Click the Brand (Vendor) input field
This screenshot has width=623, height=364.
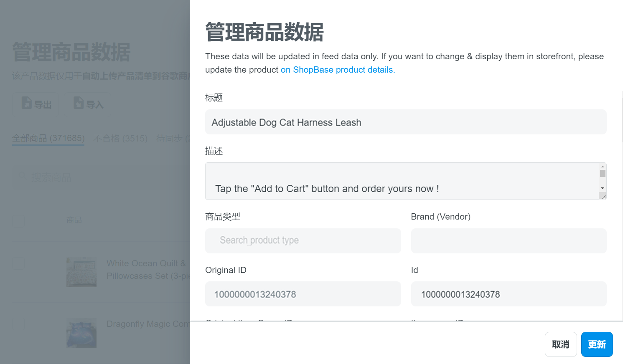point(509,241)
